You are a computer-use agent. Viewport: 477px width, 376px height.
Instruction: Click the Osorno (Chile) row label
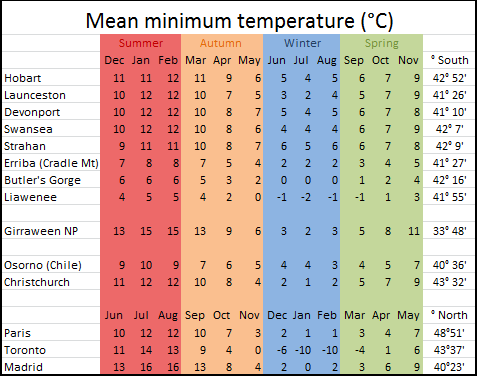(43, 265)
